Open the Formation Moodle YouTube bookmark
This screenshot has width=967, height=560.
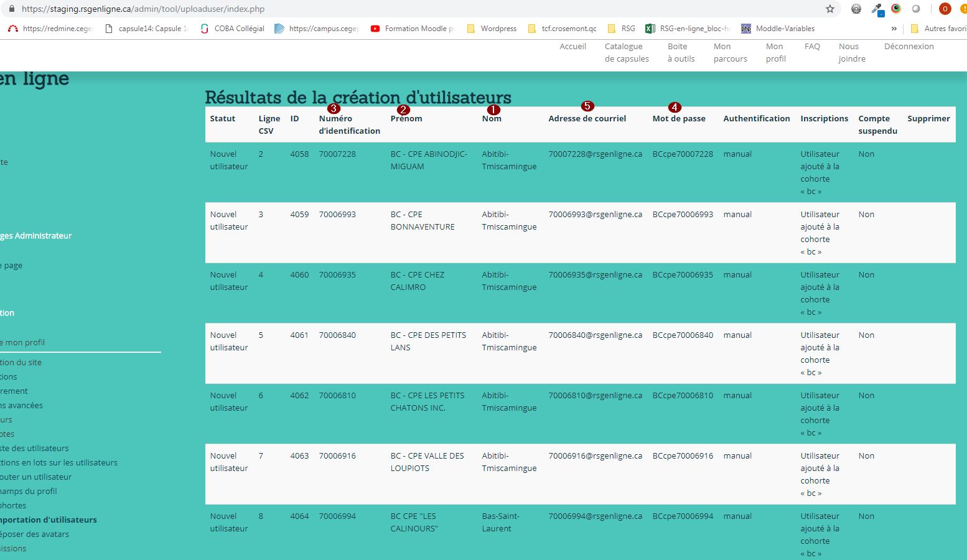tap(413, 29)
